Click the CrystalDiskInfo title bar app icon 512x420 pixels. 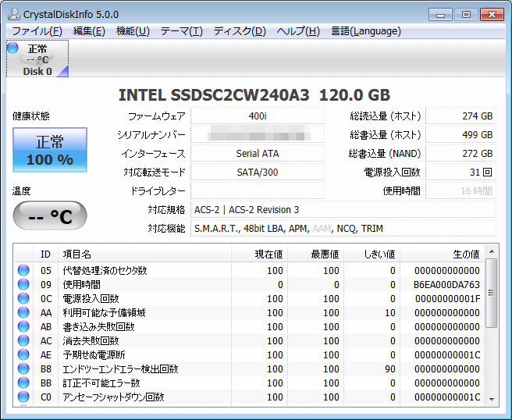pos(12,14)
